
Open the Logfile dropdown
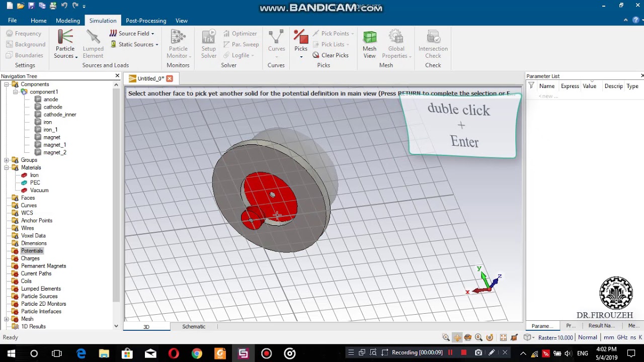tap(238, 55)
